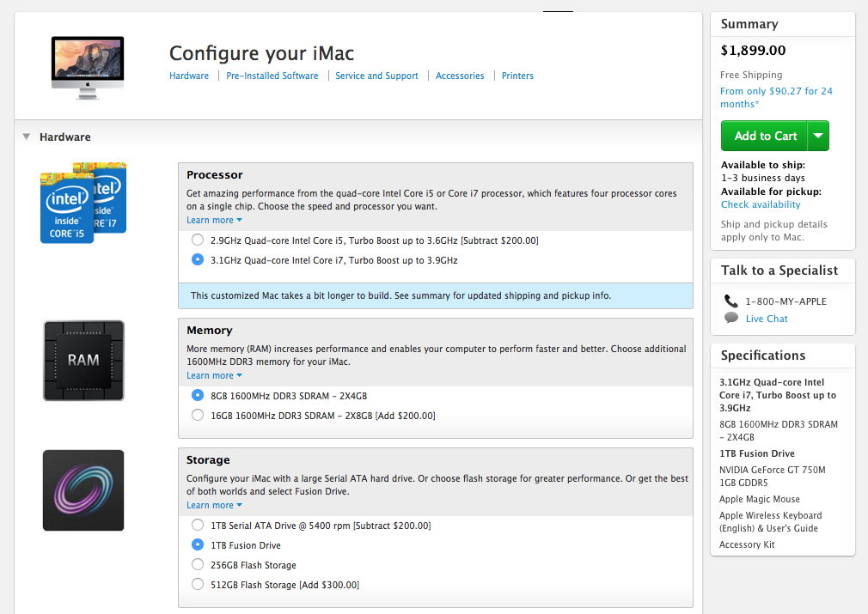Select 1TB Serial ATA Drive storage
The width and height of the screenshot is (868, 614).
tap(198, 525)
